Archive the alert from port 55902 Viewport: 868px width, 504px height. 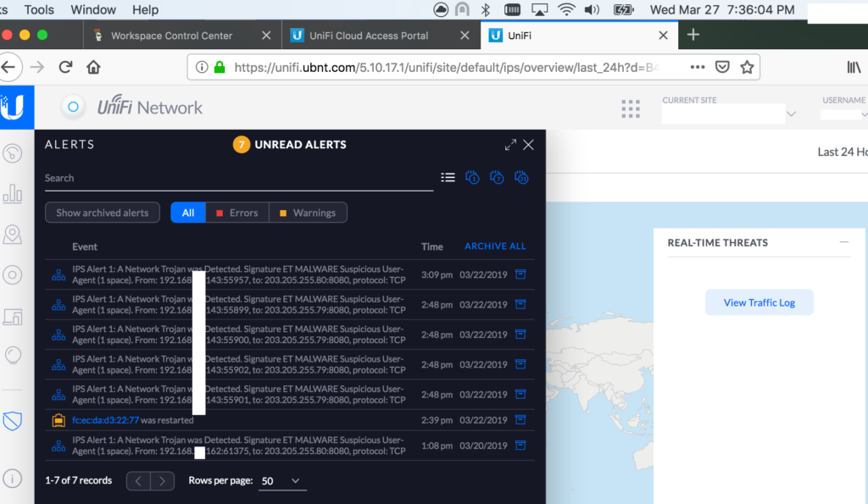point(520,364)
